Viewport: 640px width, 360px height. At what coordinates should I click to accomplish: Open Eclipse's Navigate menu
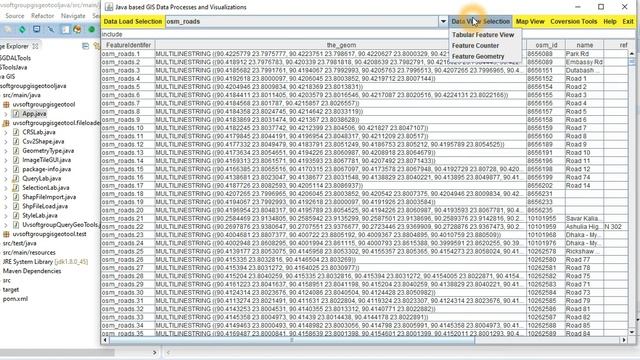pyautogui.click(x=73, y=16)
